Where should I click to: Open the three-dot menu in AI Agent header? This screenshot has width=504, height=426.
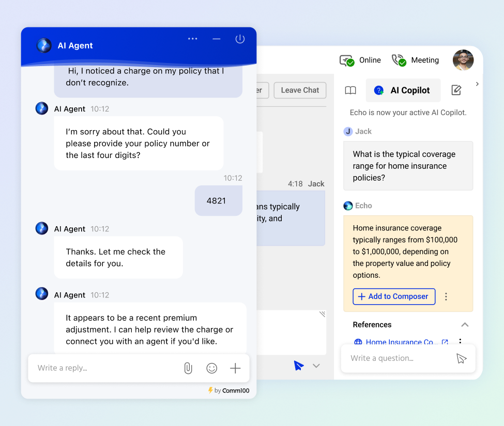point(193,39)
